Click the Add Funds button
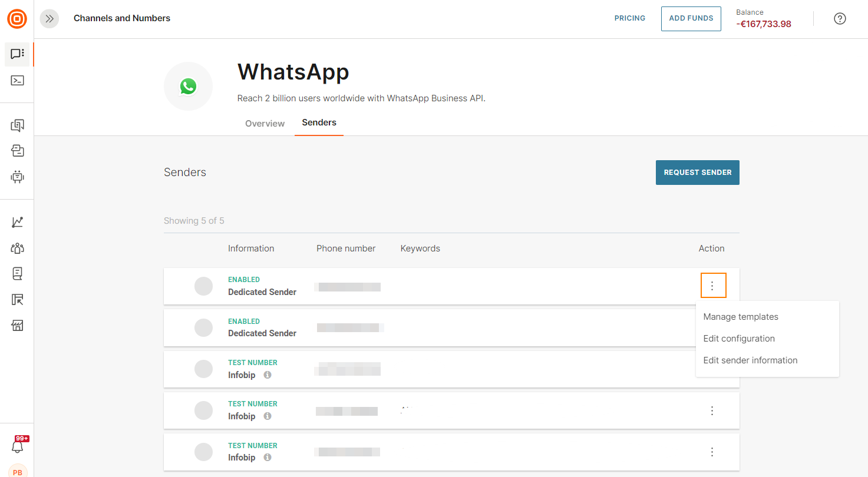The width and height of the screenshot is (868, 477). (691, 19)
